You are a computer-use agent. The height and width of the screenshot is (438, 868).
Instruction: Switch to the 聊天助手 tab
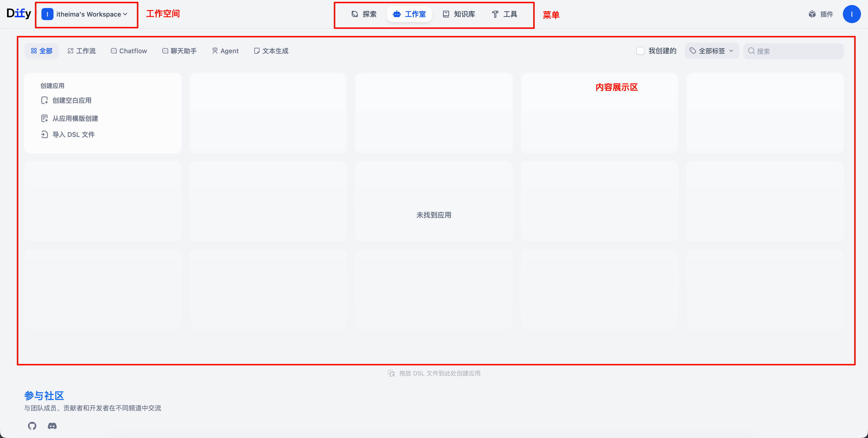179,51
